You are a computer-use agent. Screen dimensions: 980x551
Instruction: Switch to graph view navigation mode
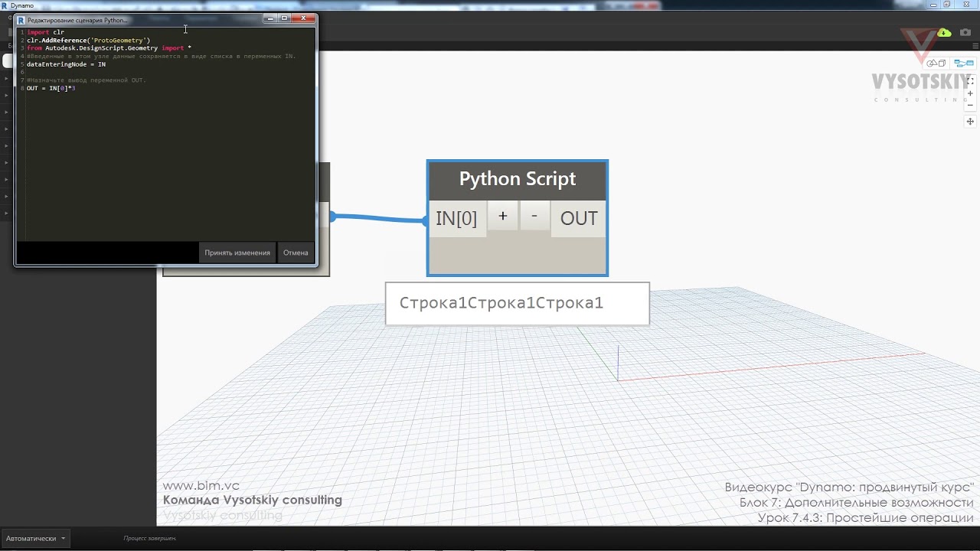(x=963, y=63)
